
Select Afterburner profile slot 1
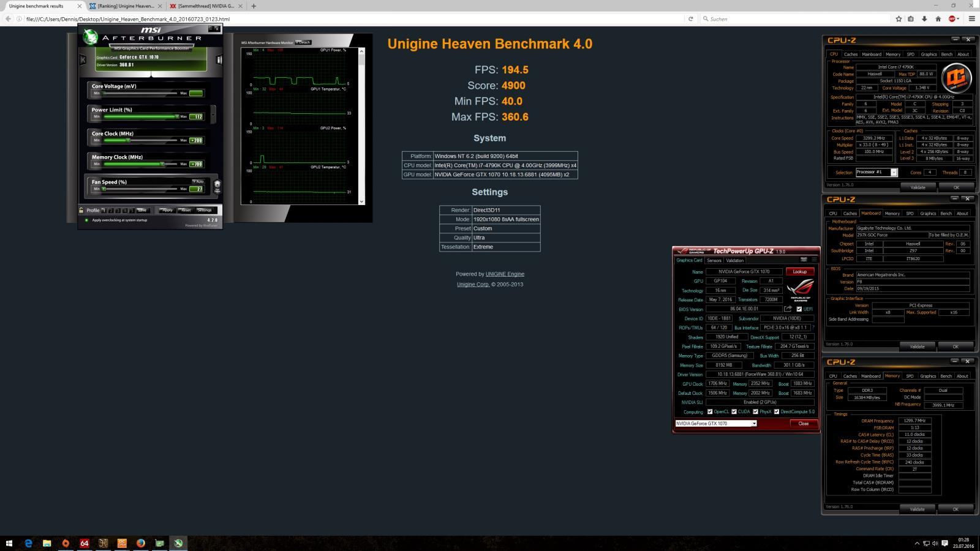[104, 211]
